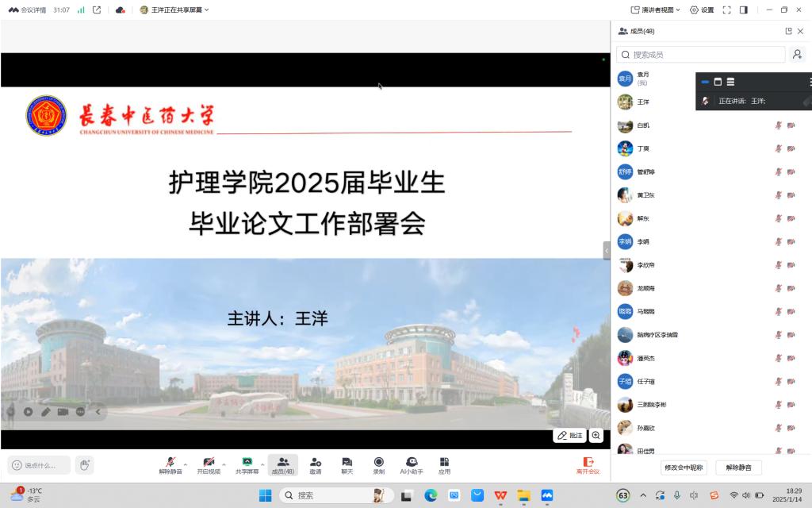Toggle camera with 开启视频 button

[209, 464]
